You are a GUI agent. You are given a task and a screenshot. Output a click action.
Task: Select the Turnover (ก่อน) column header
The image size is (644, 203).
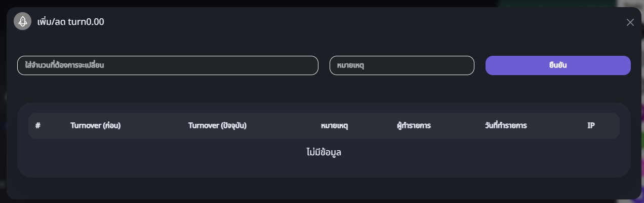click(95, 125)
